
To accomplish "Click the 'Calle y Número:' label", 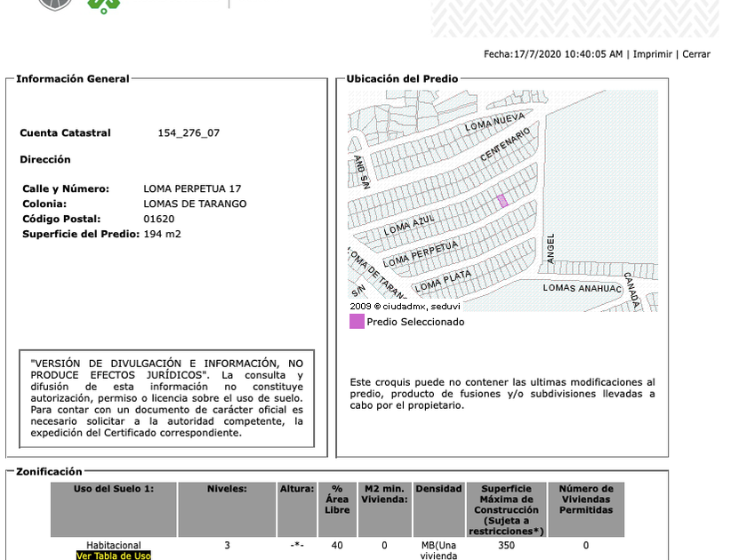I will 66,188.
